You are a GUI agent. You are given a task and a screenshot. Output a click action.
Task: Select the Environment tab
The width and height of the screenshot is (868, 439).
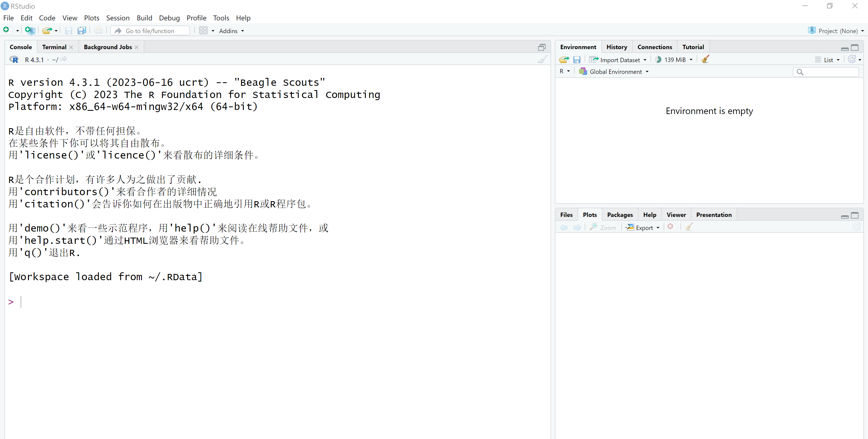pyautogui.click(x=578, y=47)
